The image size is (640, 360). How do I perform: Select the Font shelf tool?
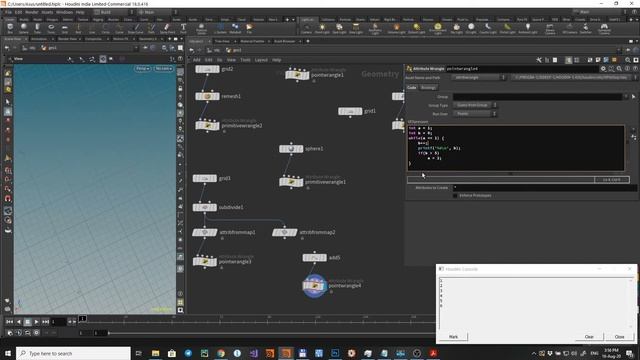pos(183,28)
